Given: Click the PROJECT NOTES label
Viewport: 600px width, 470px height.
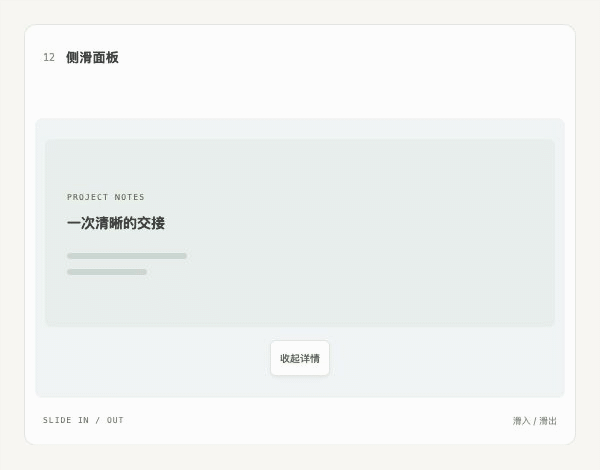Looking at the screenshot, I should [106, 197].
